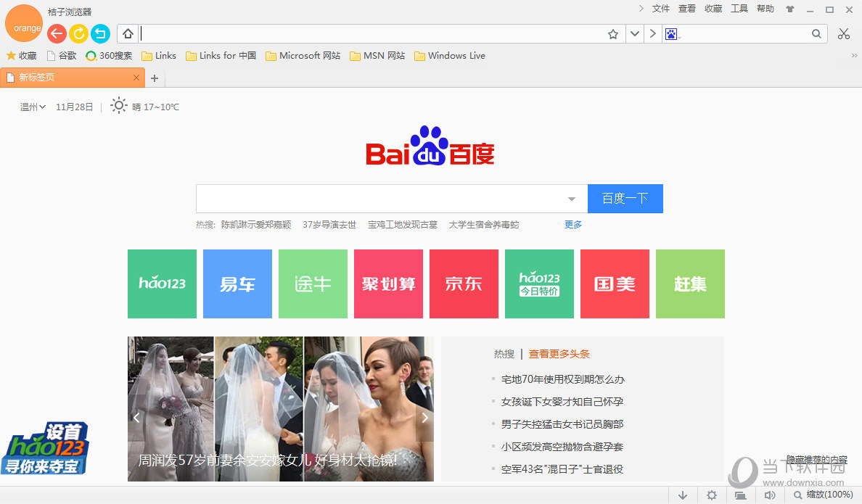
Task: Open the 更多 hot search link
Action: [x=572, y=224]
